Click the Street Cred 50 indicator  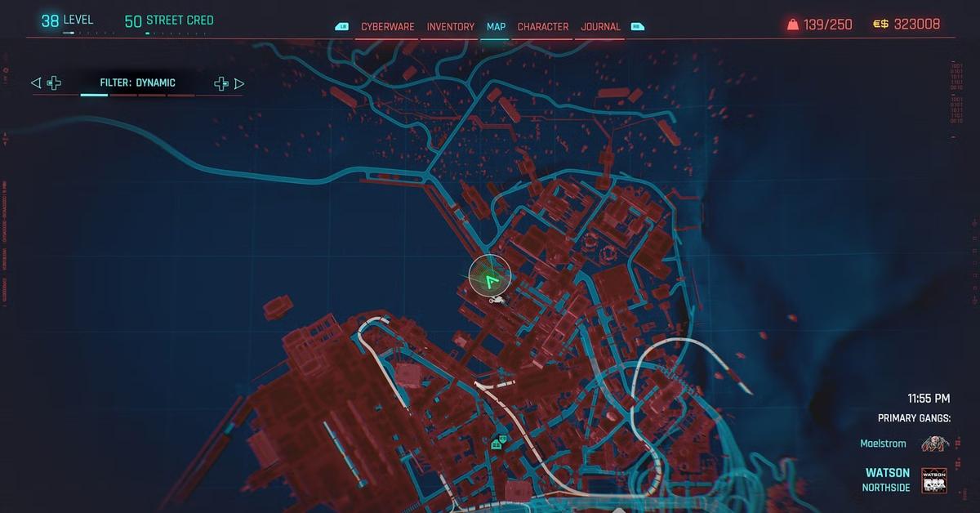[169, 20]
